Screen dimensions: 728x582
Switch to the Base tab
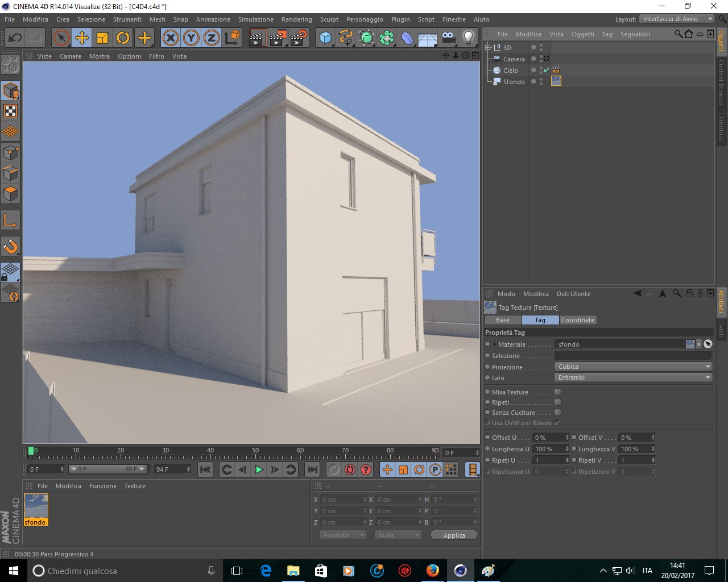click(503, 320)
